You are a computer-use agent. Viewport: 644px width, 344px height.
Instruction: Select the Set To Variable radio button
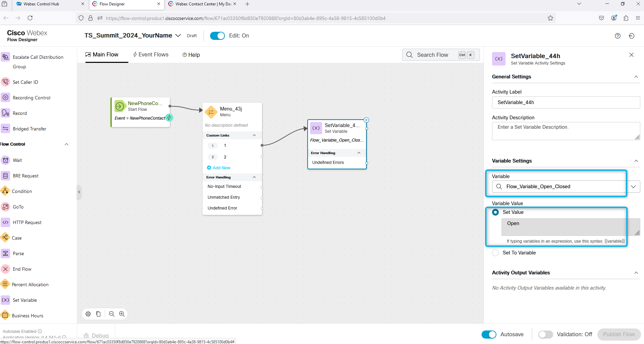click(495, 253)
